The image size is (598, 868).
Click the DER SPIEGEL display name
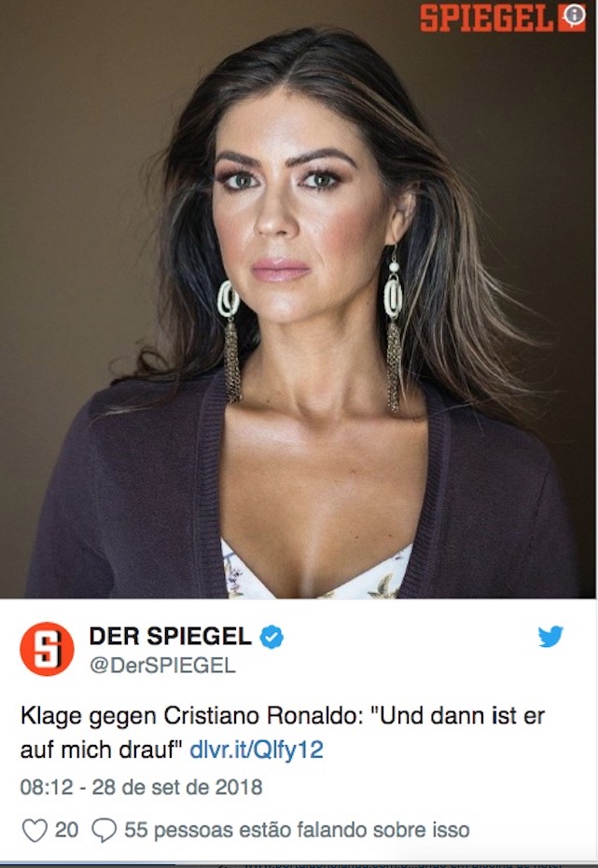pyautogui.click(x=171, y=636)
